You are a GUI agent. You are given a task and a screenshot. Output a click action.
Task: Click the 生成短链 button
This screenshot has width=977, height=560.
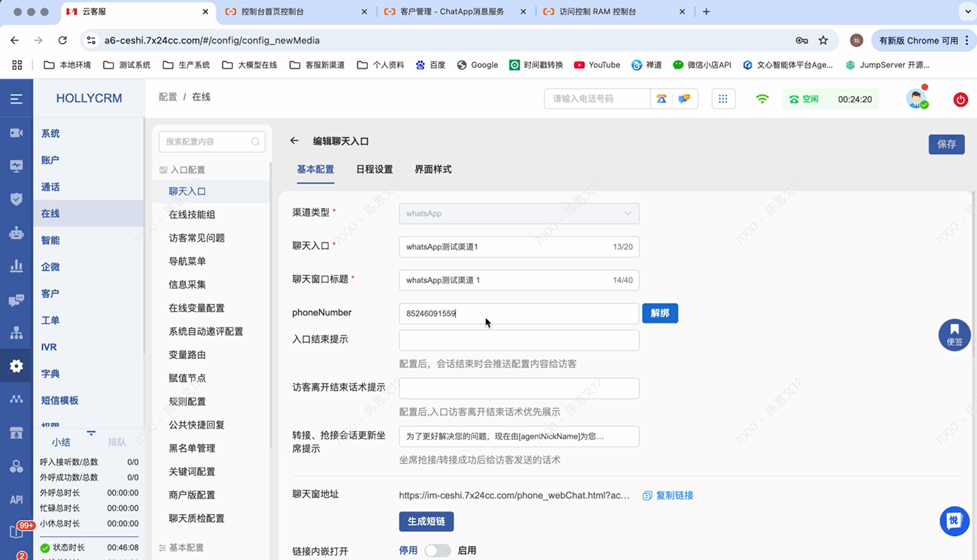tap(426, 521)
